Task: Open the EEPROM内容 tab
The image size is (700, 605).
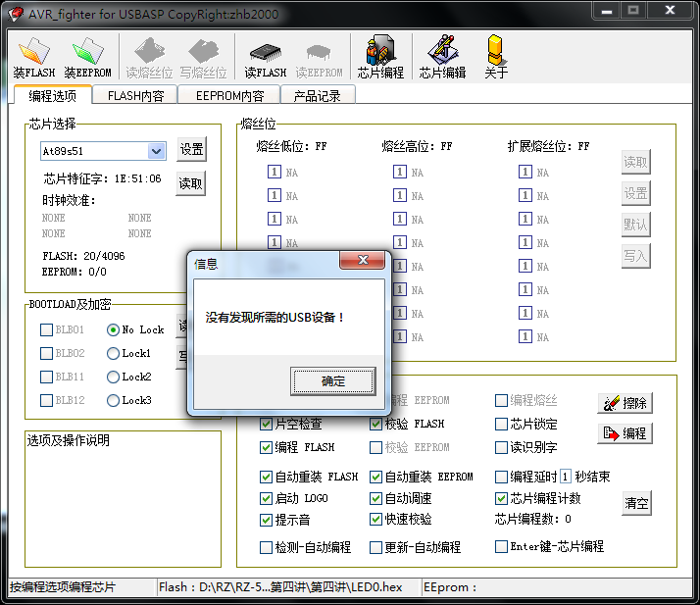Action: [x=230, y=95]
